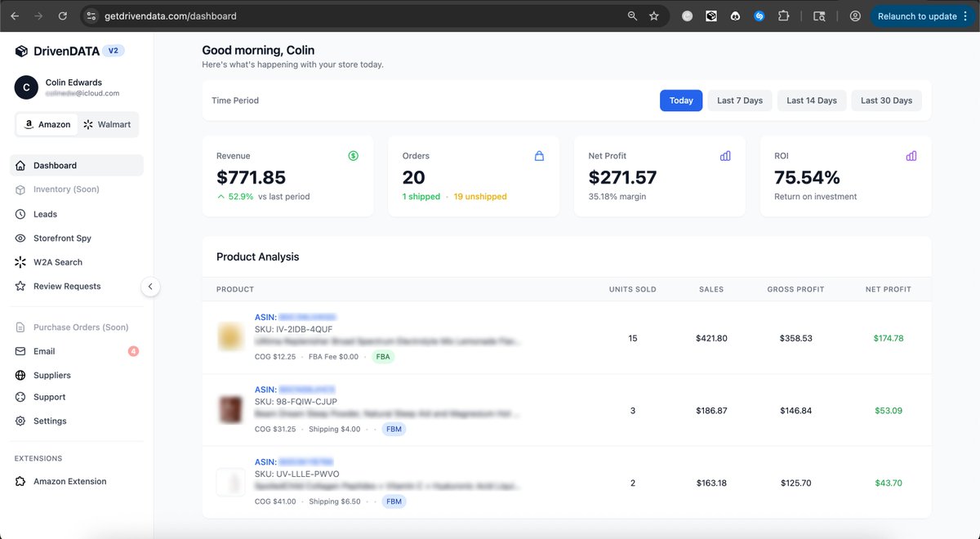Open Storefront Spy in the sidebar
The image size is (980, 539).
click(x=77, y=238)
